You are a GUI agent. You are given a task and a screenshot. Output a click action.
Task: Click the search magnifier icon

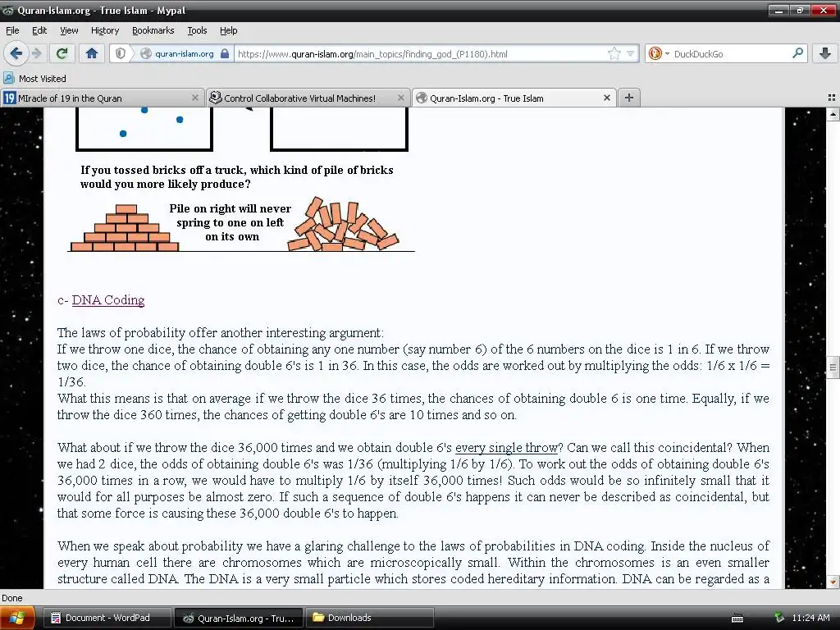point(797,53)
